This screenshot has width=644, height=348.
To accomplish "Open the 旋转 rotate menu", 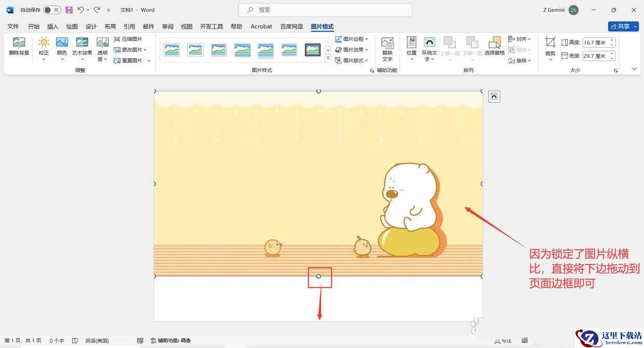I will (520, 61).
